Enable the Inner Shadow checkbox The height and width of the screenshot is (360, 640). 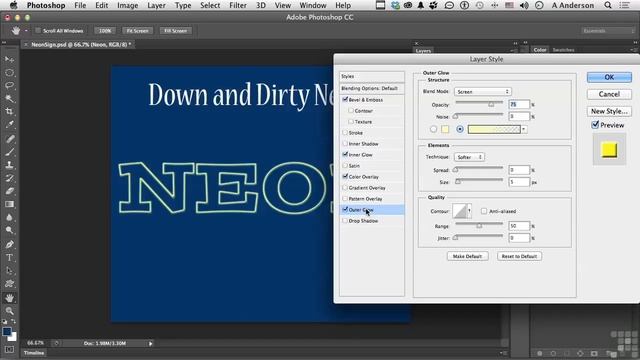point(345,143)
